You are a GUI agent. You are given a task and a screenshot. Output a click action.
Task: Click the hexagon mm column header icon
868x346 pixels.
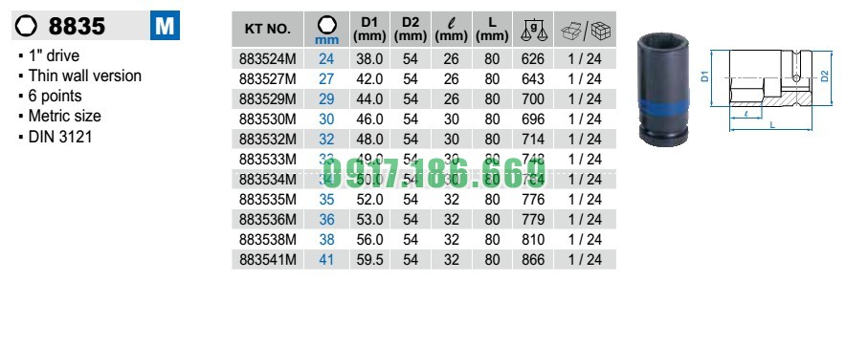(x=326, y=24)
